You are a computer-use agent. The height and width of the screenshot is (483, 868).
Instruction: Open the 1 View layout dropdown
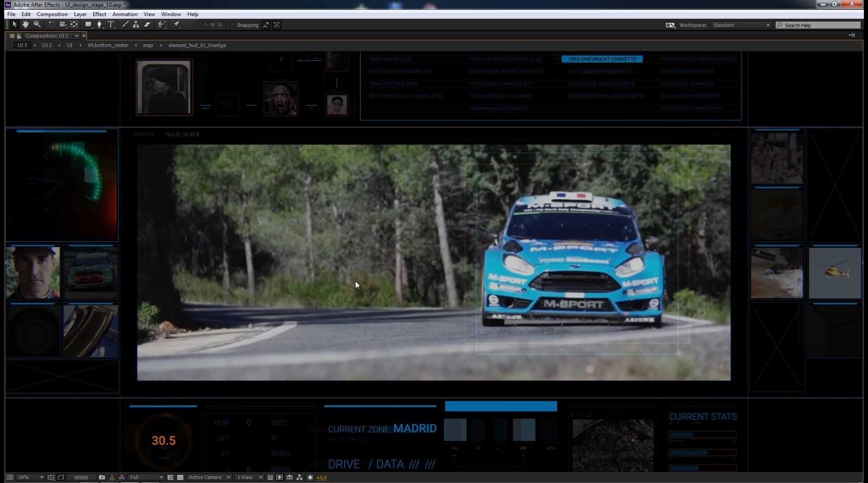tap(249, 477)
